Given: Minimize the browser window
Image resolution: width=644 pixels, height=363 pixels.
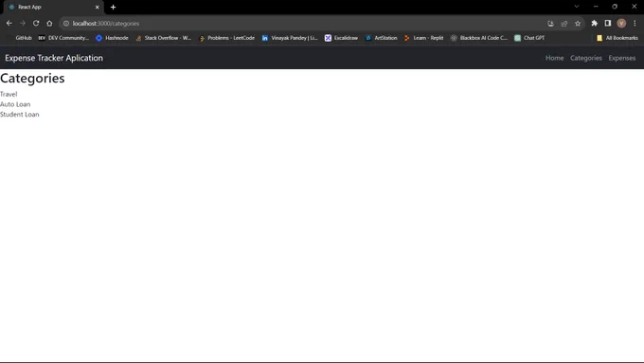Looking at the screenshot, I should pos(596,7).
